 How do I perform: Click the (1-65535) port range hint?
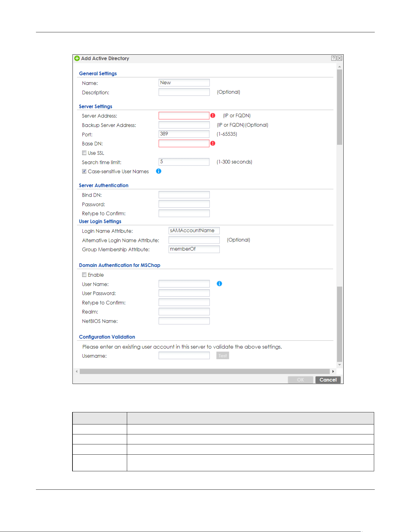click(227, 134)
